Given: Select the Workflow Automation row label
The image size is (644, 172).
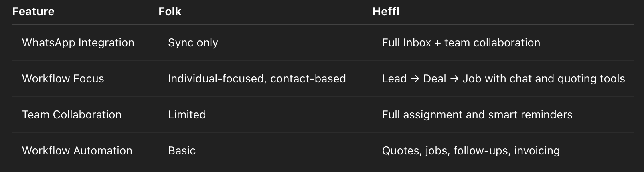Looking at the screenshot, I should click(x=77, y=150).
